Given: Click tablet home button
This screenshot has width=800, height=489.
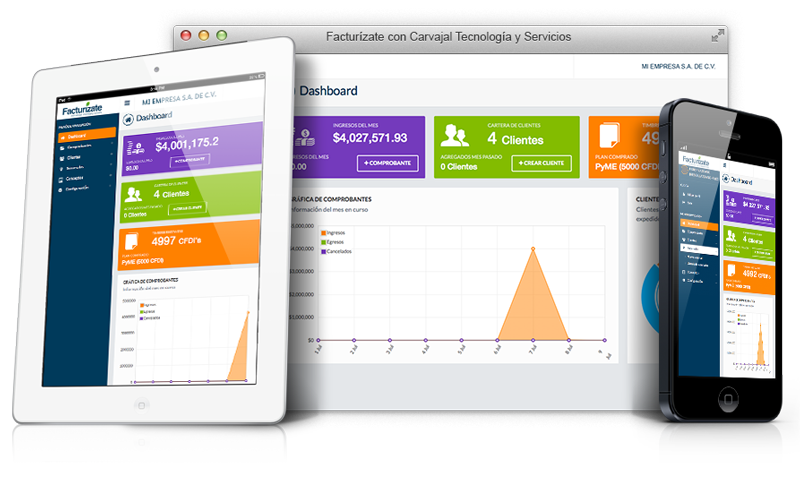Looking at the screenshot, I should (x=141, y=405).
